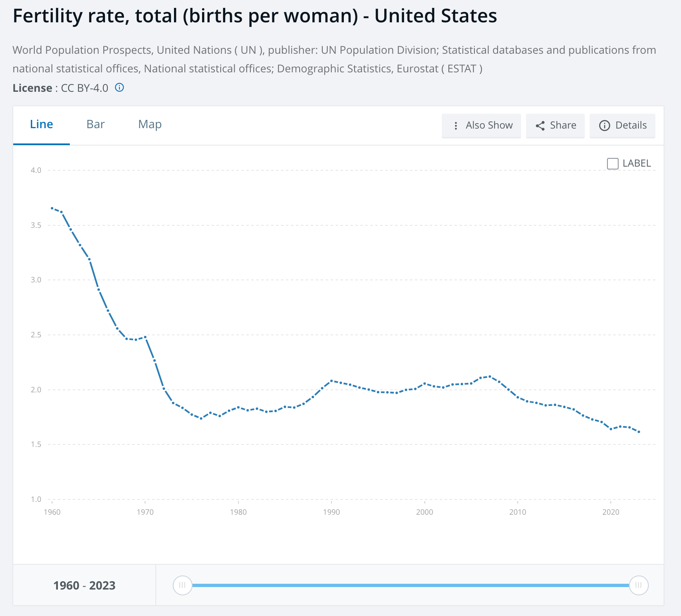681x616 pixels.
Task: Click the 1960 starting data point
Action: (52, 208)
